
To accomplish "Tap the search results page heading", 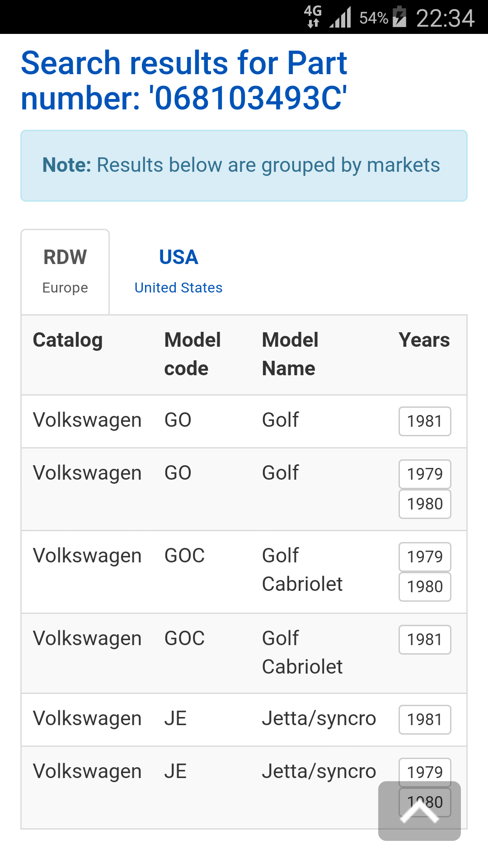I will coord(184,80).
